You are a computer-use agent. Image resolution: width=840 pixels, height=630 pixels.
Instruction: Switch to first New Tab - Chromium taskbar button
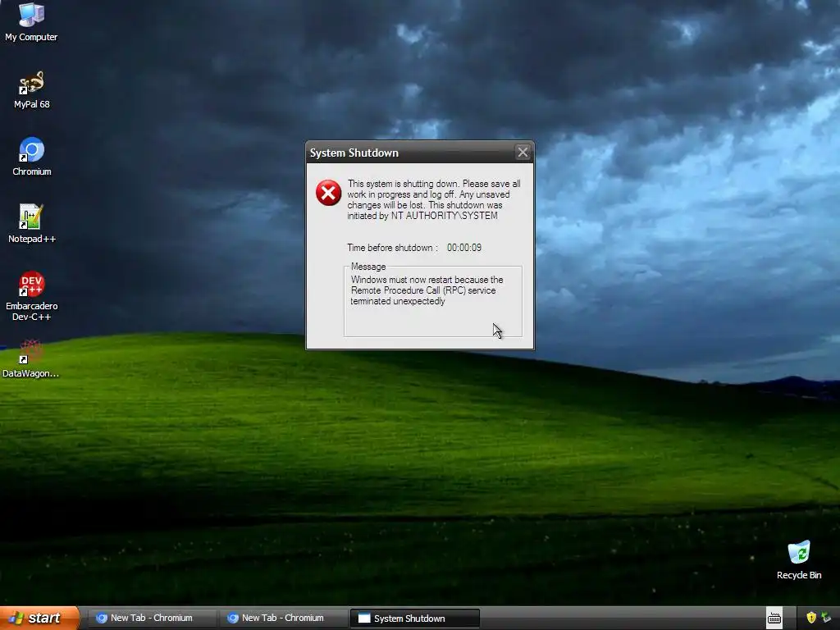point(152,618)
